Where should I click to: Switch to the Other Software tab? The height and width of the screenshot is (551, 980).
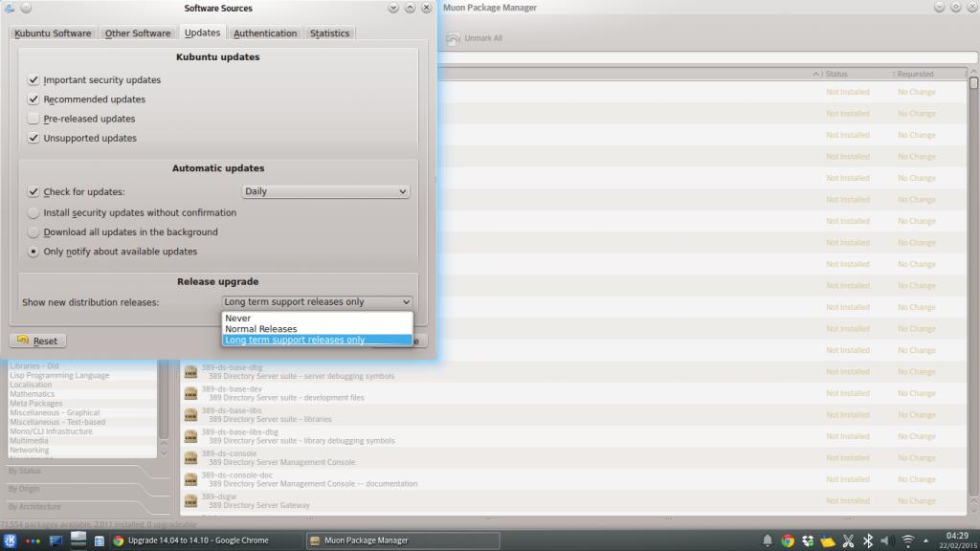click(x=138, y=33)
